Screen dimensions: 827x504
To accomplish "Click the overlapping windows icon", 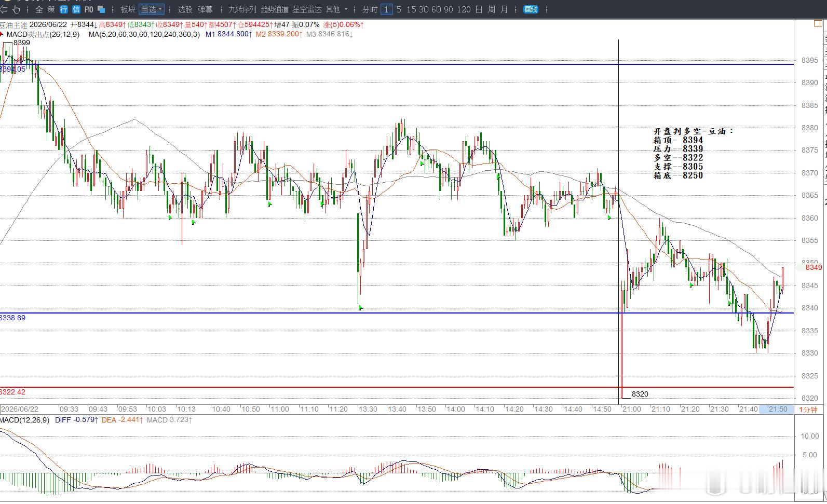I will 101,9.
